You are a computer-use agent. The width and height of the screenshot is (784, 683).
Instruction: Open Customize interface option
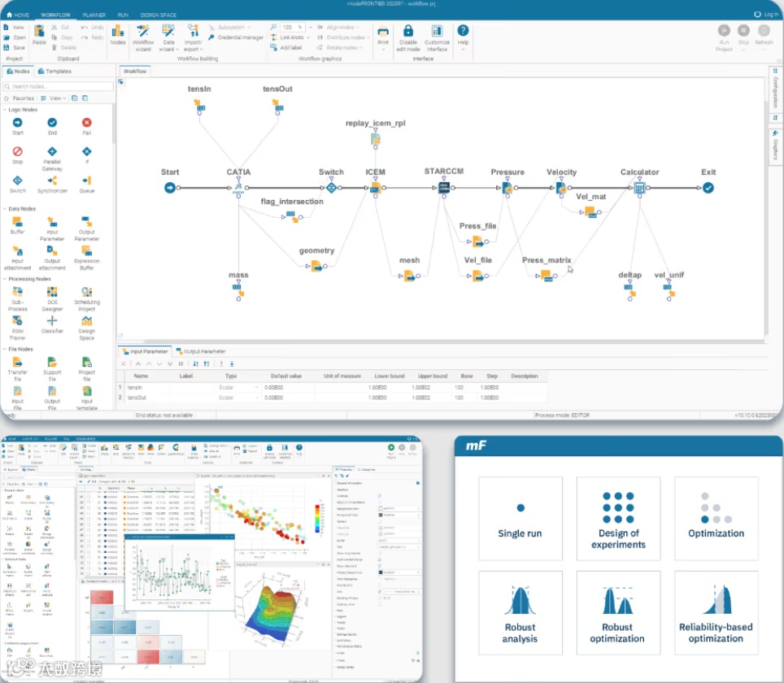pyautogui.click(x=437, y=37)
